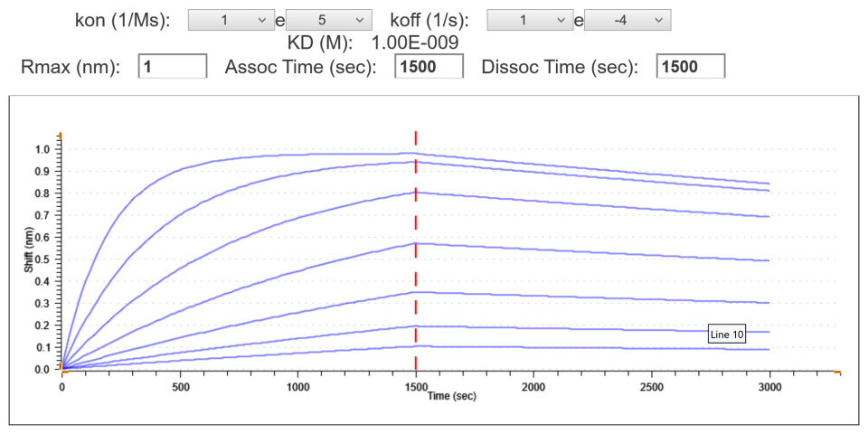Click the 2000 tick label on the X axis
The height and width of the screenshot is (434, 868).
pos(533,387)
